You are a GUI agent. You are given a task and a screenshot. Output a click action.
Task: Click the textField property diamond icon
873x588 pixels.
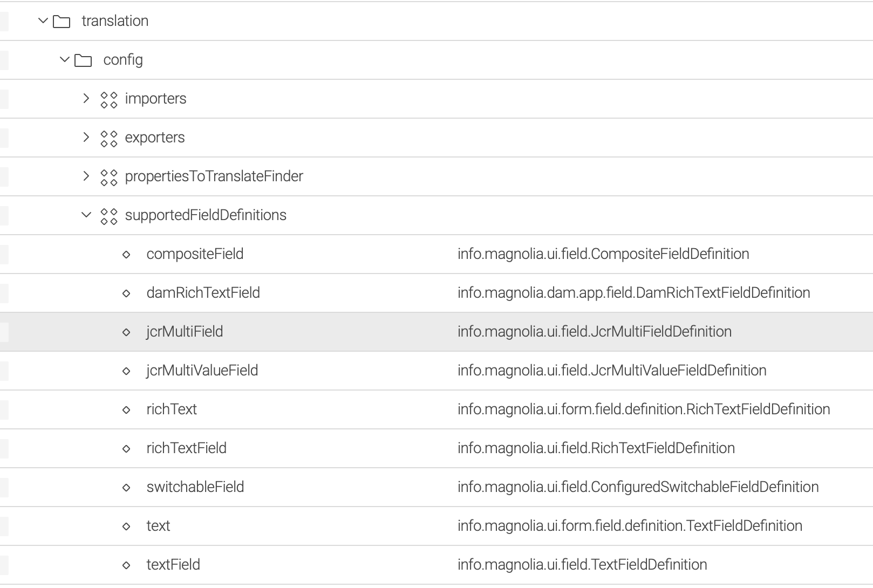[127, 564]
